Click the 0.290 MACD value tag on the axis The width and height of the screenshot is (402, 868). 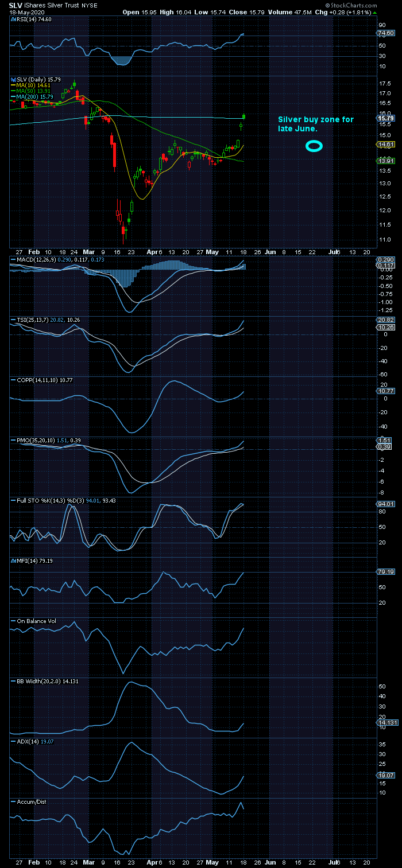tap(385, 260)
